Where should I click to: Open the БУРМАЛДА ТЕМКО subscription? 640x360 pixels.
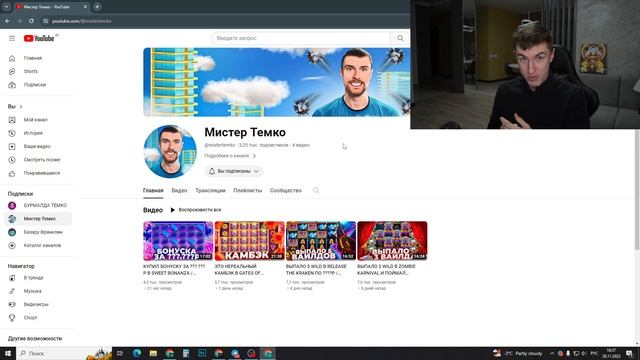coord(38,205)
